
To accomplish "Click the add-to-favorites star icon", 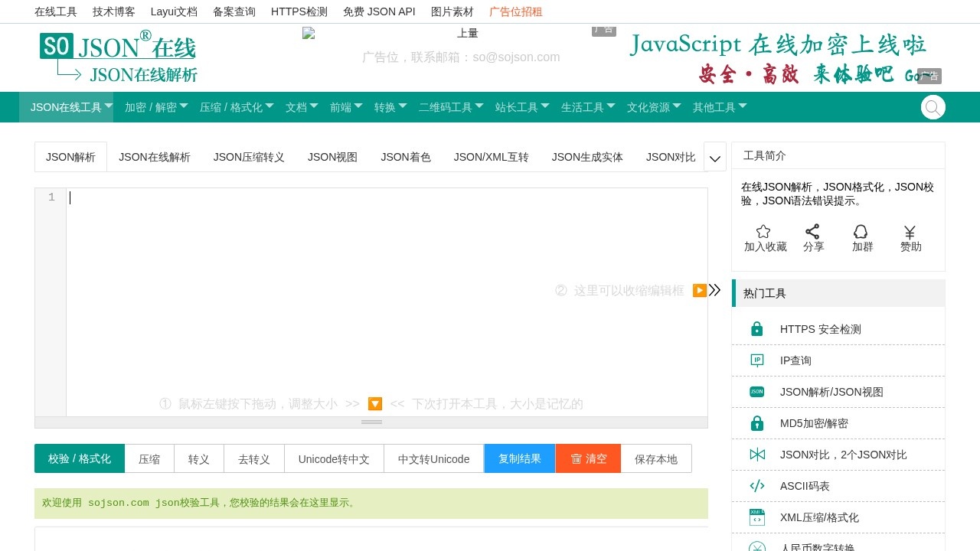I will [x=763, y=231].
